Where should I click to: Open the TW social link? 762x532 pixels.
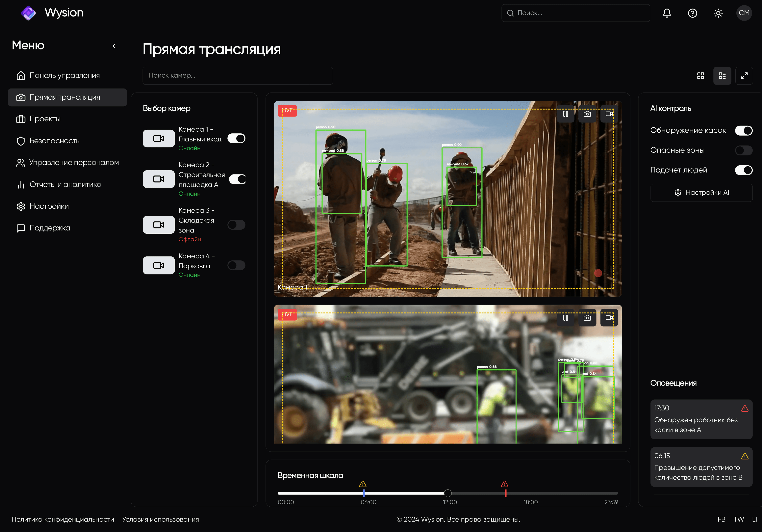(x=738, y=519)
